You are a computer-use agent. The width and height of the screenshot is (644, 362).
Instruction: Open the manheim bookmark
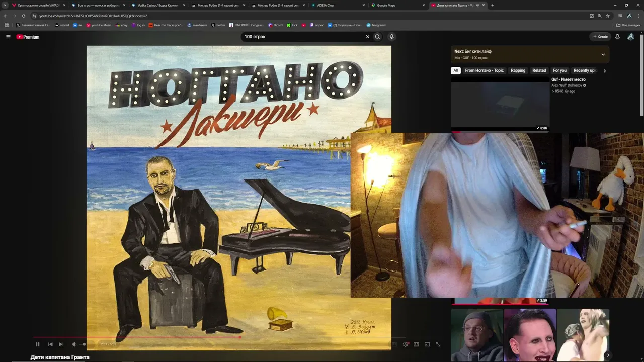tap(197, 25)
